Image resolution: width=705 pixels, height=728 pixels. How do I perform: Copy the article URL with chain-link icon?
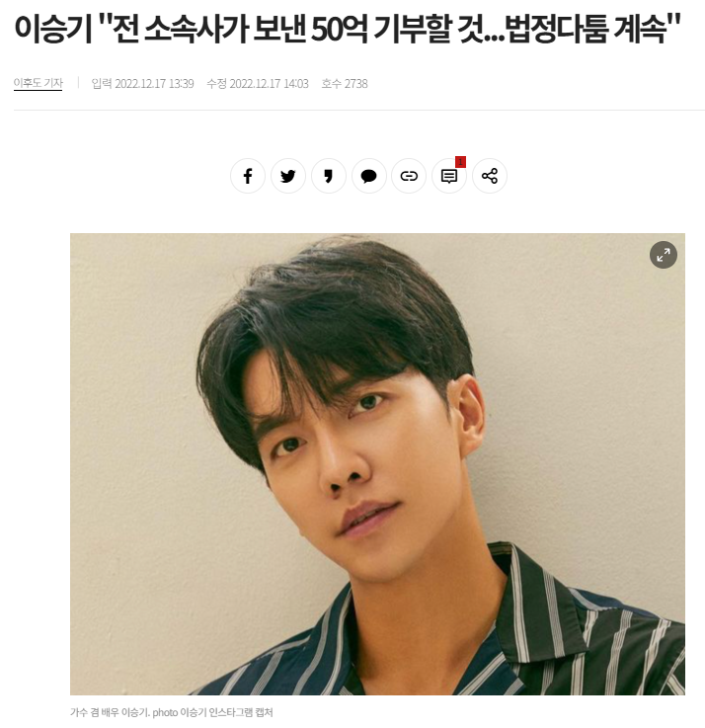(409, 176)
